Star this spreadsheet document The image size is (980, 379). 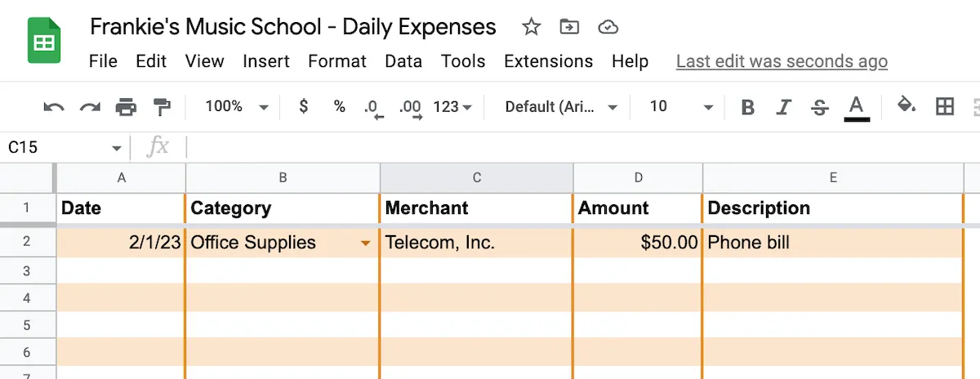coord(532,28)
